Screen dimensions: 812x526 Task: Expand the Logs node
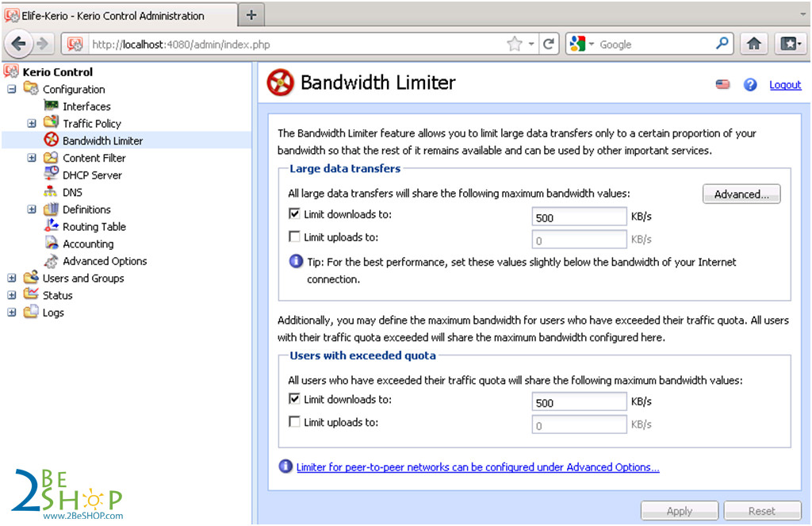pos(11,313)
